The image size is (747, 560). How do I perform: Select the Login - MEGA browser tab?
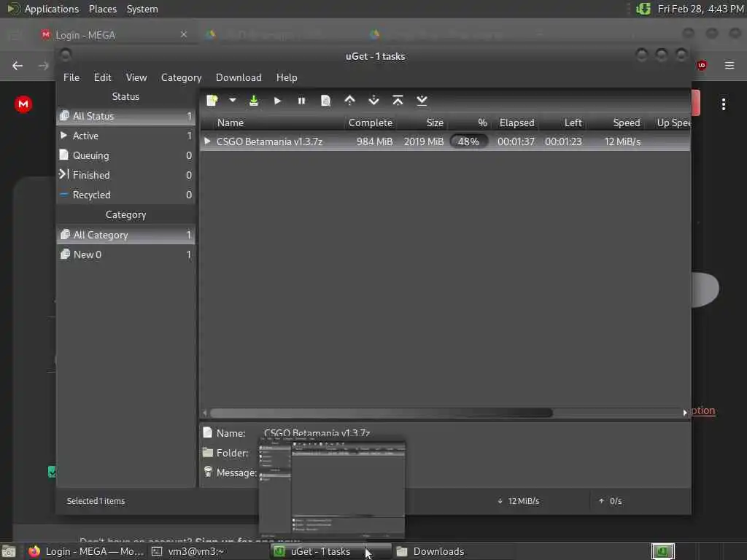pos(115,35)
